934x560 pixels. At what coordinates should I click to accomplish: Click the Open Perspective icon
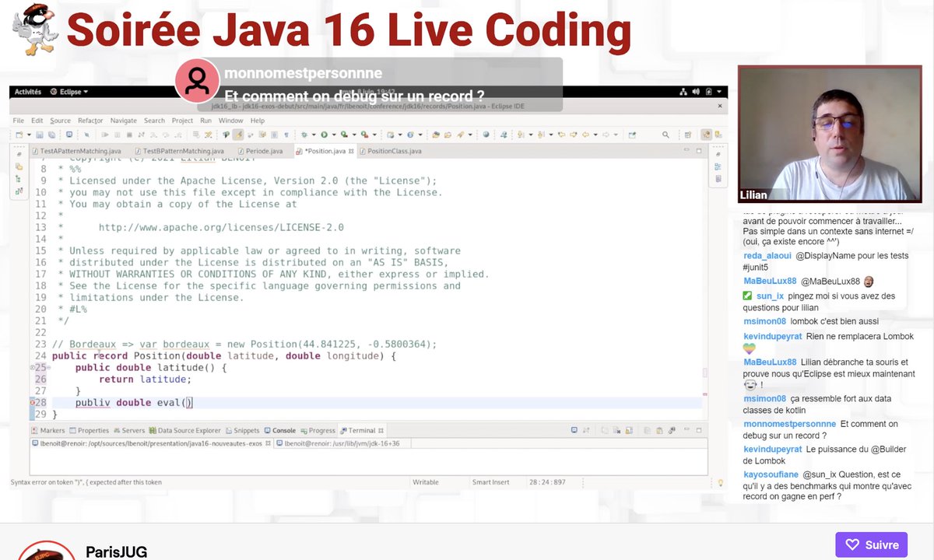[688, 135]
